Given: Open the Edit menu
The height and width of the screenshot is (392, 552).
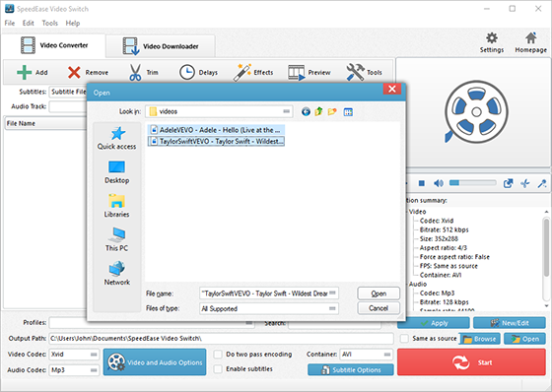Looking at the screenshot, I should pos(29,24).
